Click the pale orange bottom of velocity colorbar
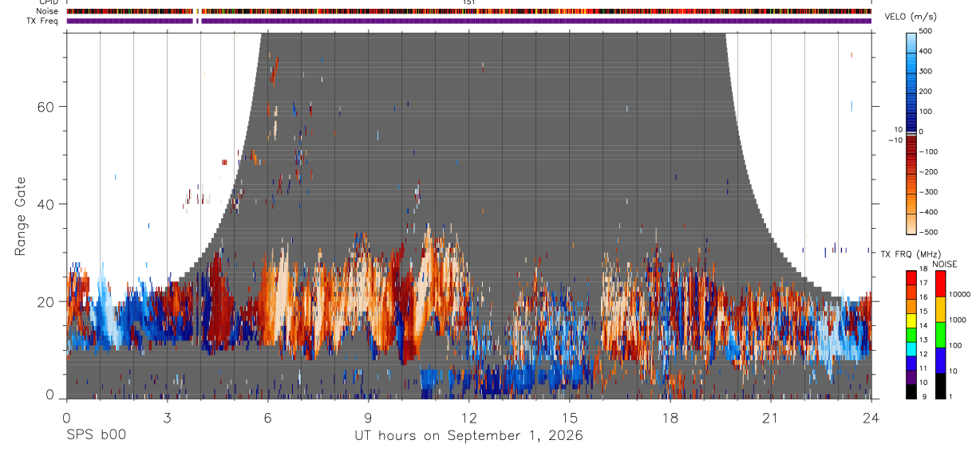This screenshot has width=980, height=452. [x=911, y=226]
